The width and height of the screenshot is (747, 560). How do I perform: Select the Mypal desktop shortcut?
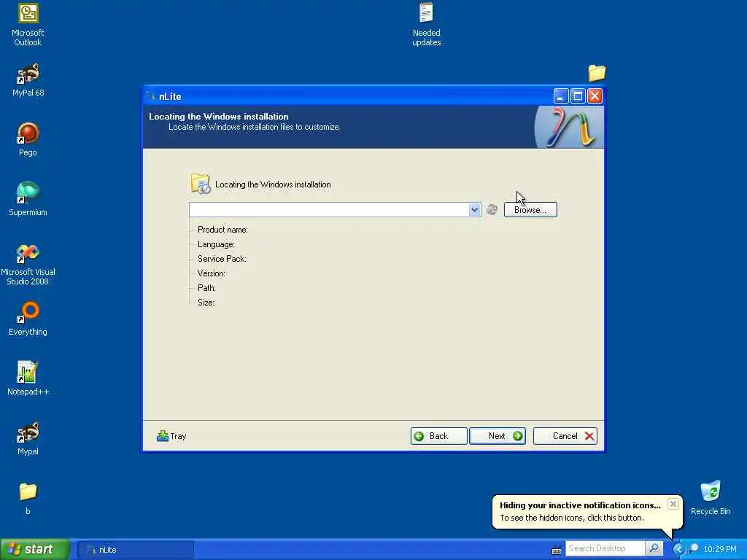coord(28,438)
